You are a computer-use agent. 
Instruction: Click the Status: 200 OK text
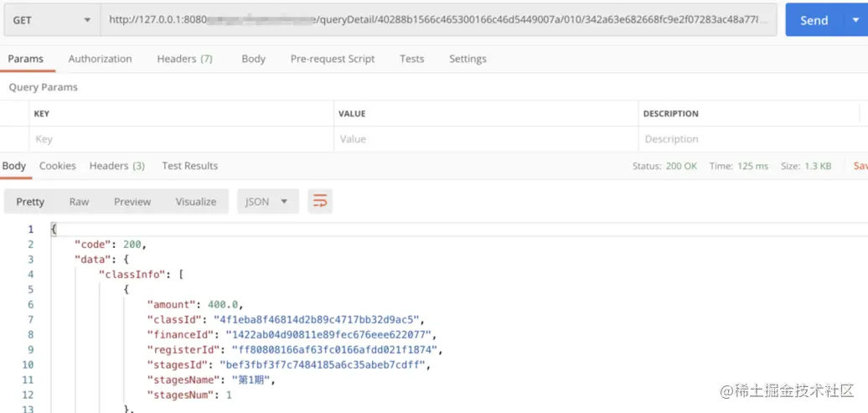pos(665,166)
